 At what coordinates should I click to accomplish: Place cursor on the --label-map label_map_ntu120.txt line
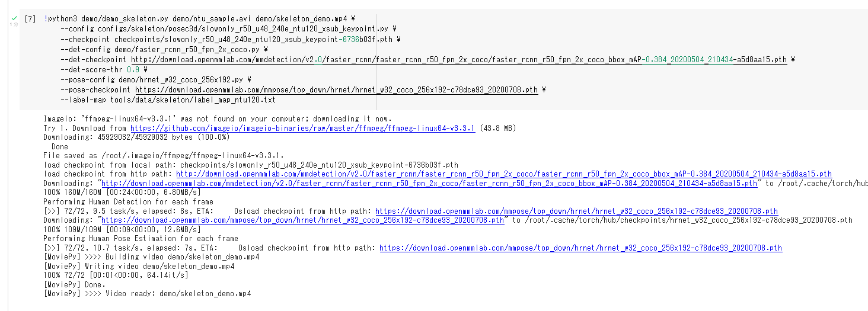[168, 100]
